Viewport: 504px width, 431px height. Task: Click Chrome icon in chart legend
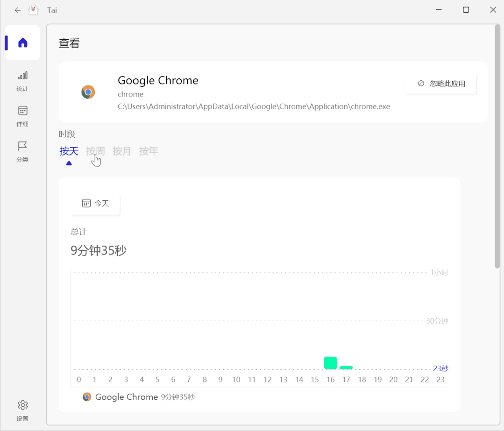pos(87,397)
